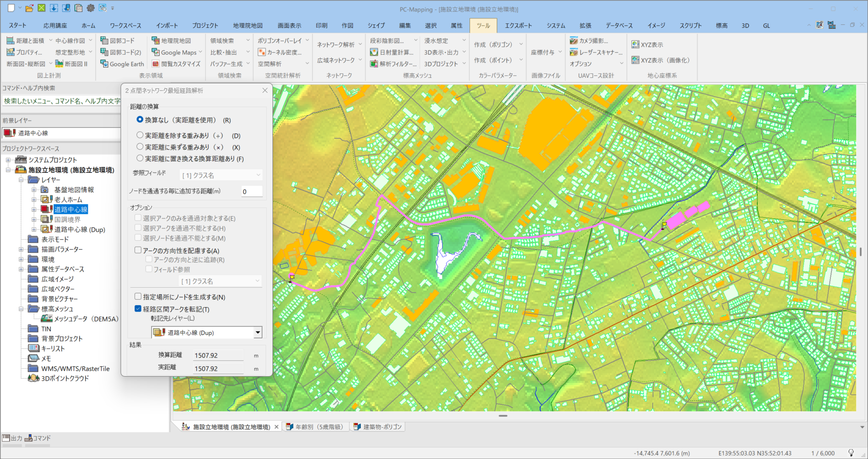The width and height of the screenshot is (868, 459).
Task: Open the XYZ表示 tool
Action: (635, 45)
